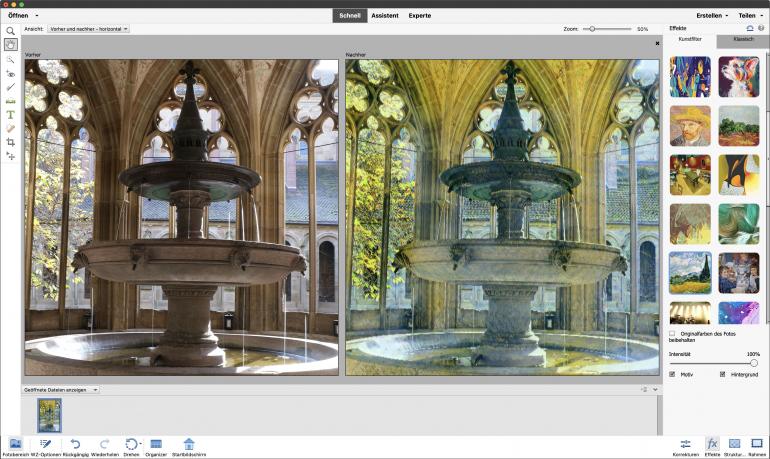
Task: Go to the Startbildschirm home screen
Action: [x=189, y=445]
